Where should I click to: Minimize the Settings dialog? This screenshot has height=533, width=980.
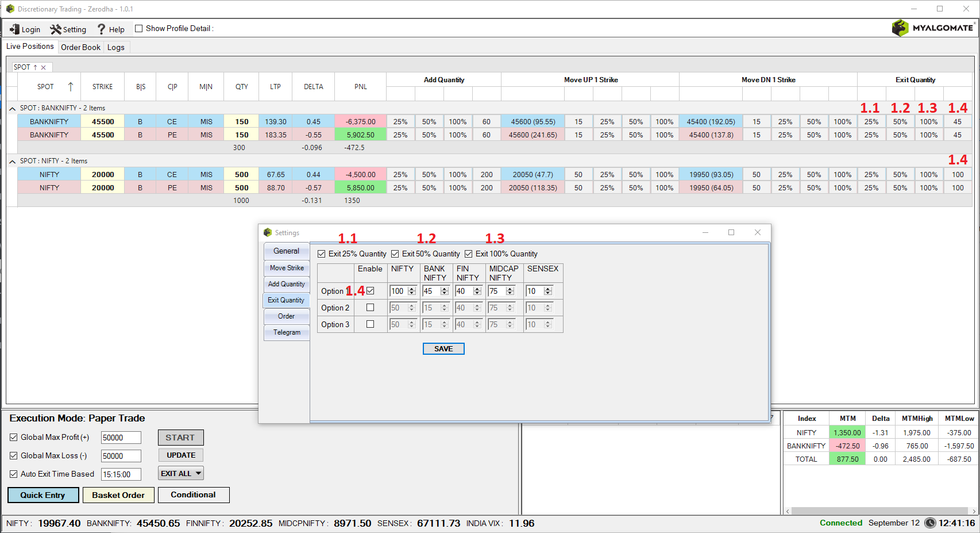[705, 232]
